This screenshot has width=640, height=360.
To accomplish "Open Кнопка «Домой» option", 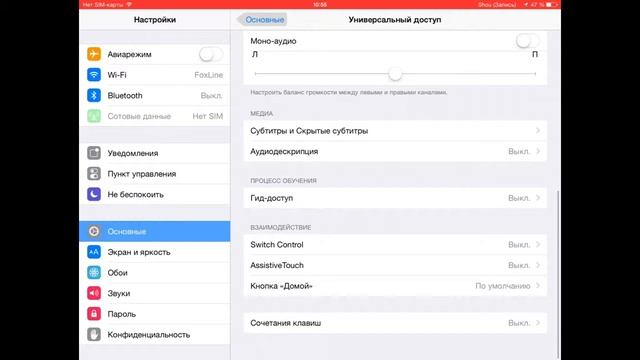I will pos(395,286).
